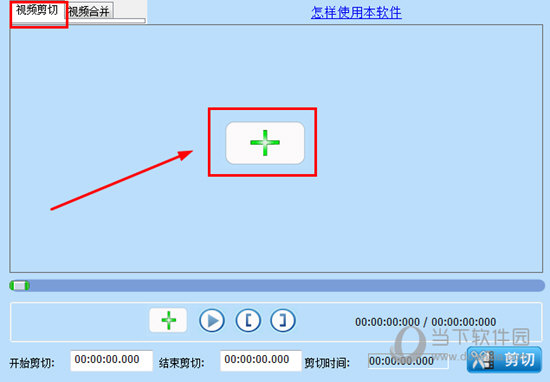Focus the 结束剪切 time input field
This screenshot has width=550, height=382.
(261, 360)
